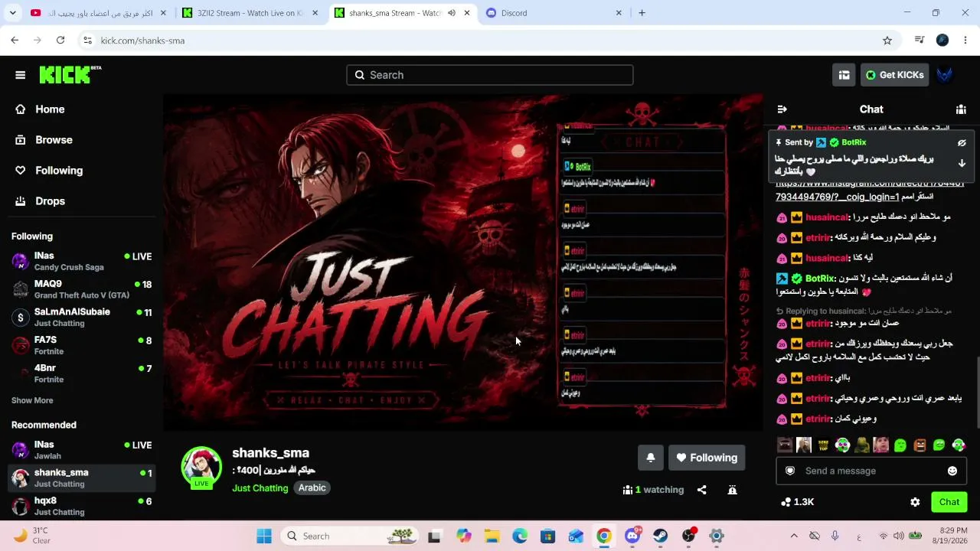Open Microsoft Edge from the taskbar

[520, 536]
